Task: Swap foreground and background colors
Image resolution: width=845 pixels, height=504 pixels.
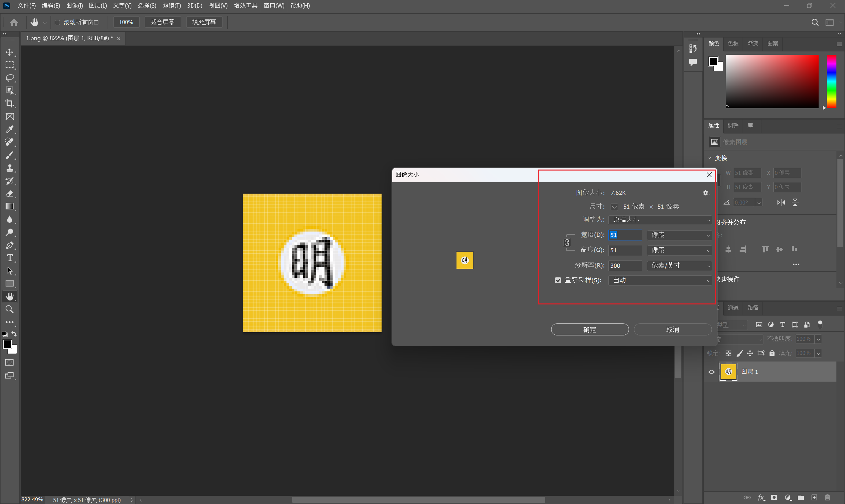Action: pos(14,334)
